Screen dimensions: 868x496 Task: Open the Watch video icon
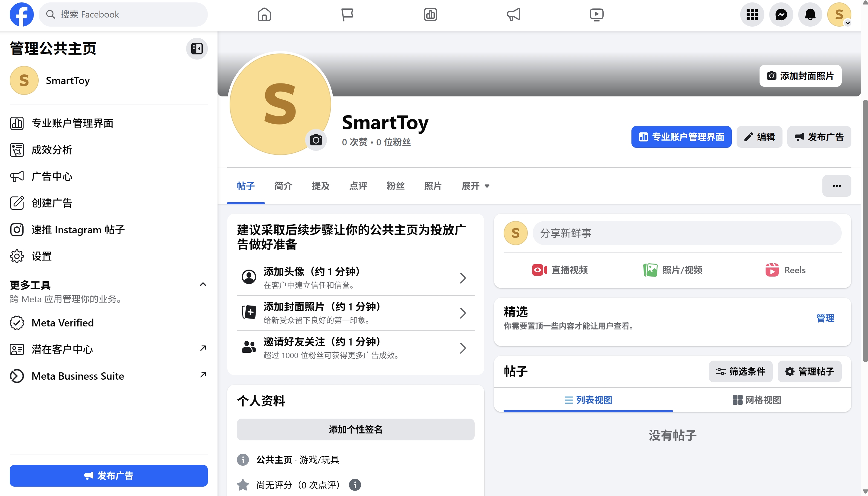[x=597, y=14]
